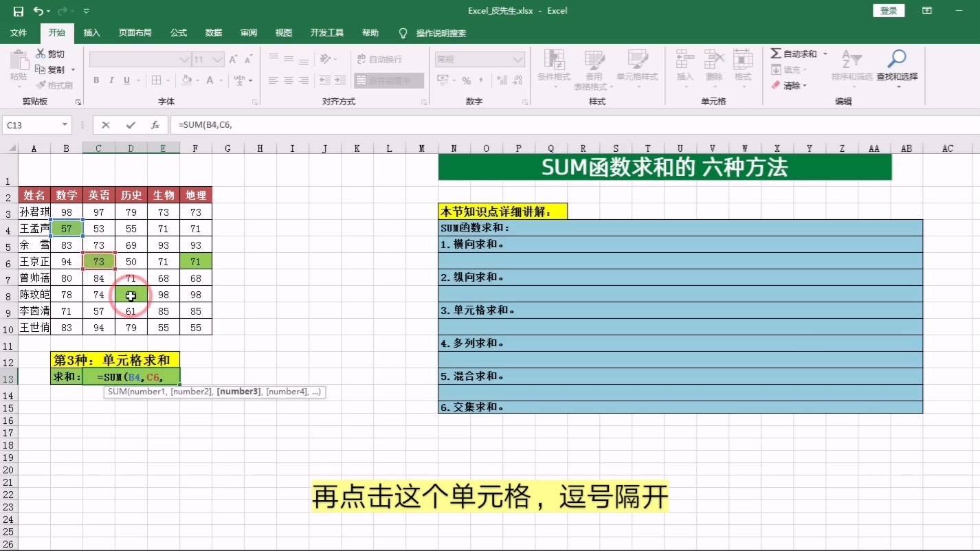Cancel the formula entry with the X
This screenshot has width=980, height=551.
coord(105,125)
